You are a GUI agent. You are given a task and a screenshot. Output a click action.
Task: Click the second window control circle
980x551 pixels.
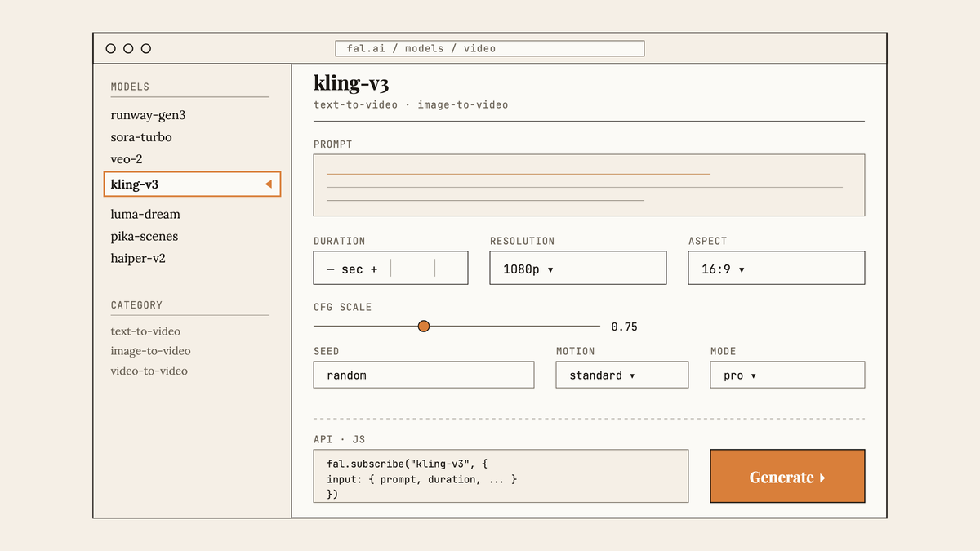tap(128, 48)
